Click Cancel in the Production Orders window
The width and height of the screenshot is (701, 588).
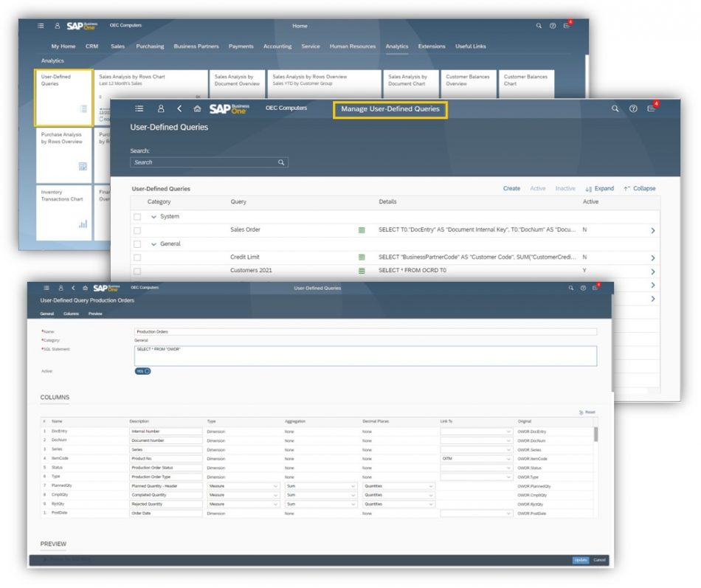[599, 560]
